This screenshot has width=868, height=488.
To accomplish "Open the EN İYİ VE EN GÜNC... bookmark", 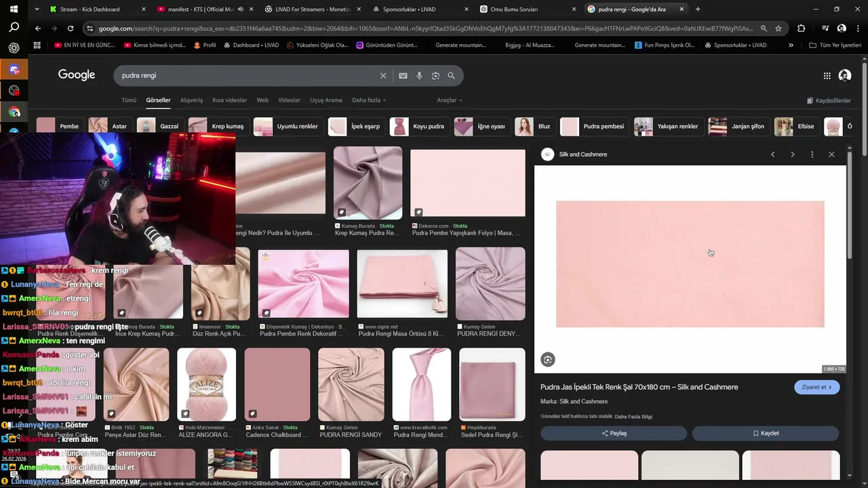I will [x=84, y=45].
